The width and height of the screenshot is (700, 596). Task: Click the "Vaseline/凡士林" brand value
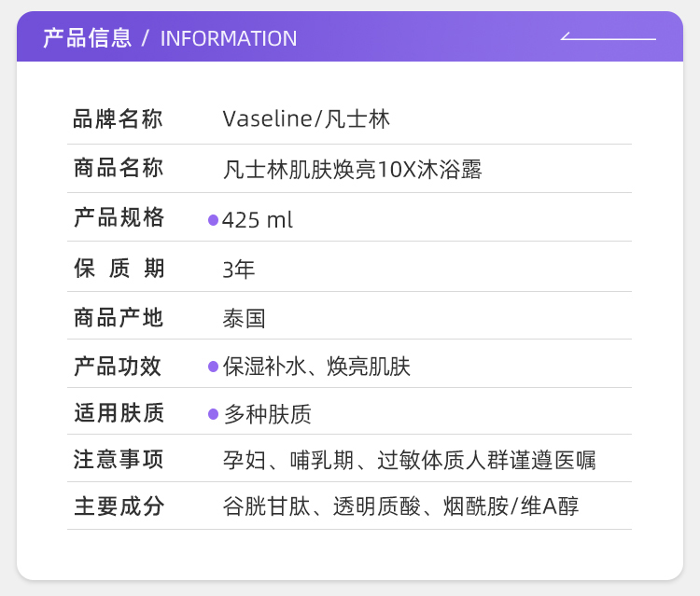click(306, 119)
